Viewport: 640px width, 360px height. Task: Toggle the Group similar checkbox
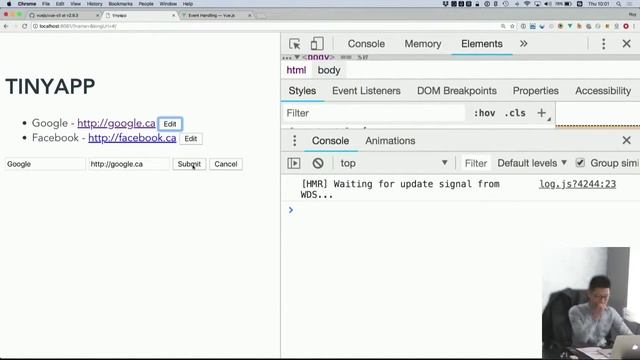point(580,163)
